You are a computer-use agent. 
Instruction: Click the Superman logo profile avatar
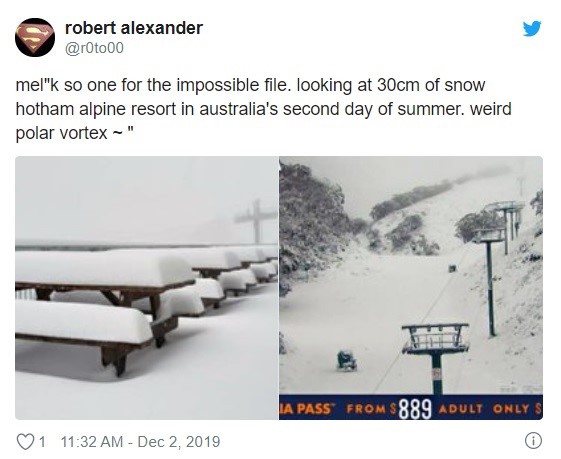35,38
